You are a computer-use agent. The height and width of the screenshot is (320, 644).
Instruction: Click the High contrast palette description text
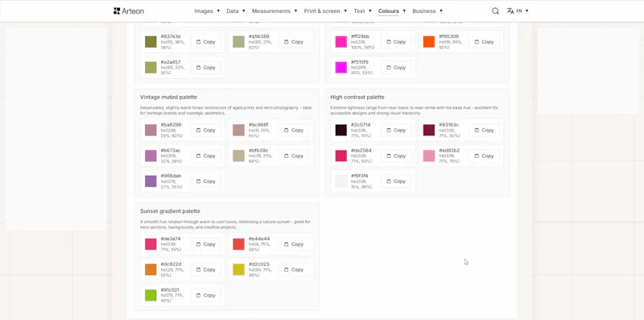pos(415,110)
